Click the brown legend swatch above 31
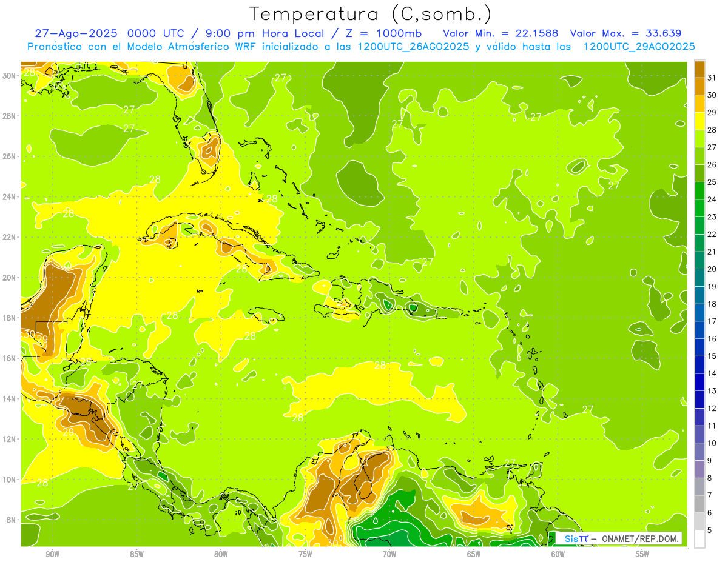 pos(699,68)
